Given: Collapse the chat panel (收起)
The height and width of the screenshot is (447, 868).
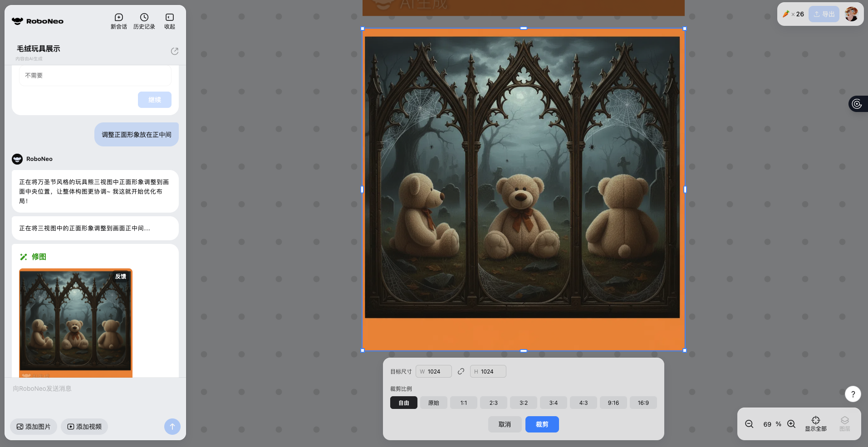Looking at the screenshot, I should 169,21.
